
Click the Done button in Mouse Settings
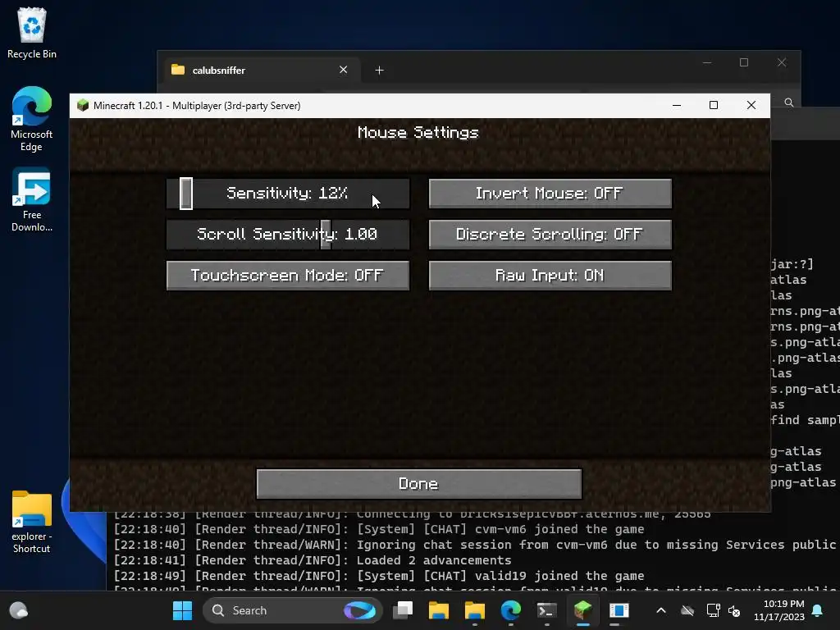coord(419,484)
